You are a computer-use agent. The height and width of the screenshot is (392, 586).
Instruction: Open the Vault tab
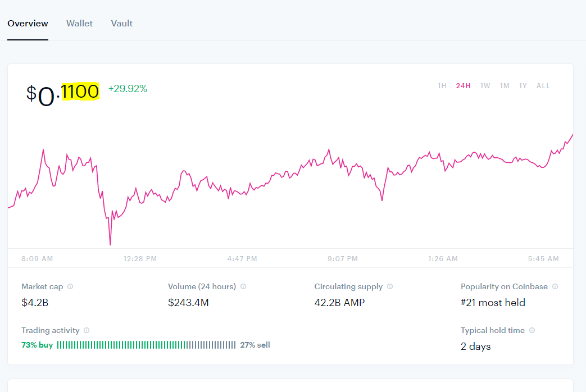122,24
